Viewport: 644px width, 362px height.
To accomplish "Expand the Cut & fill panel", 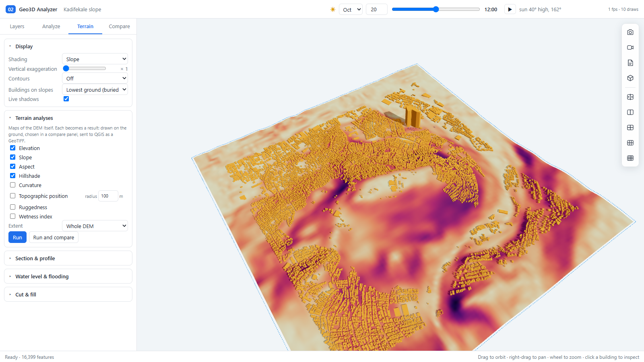I will pos(68,294).
